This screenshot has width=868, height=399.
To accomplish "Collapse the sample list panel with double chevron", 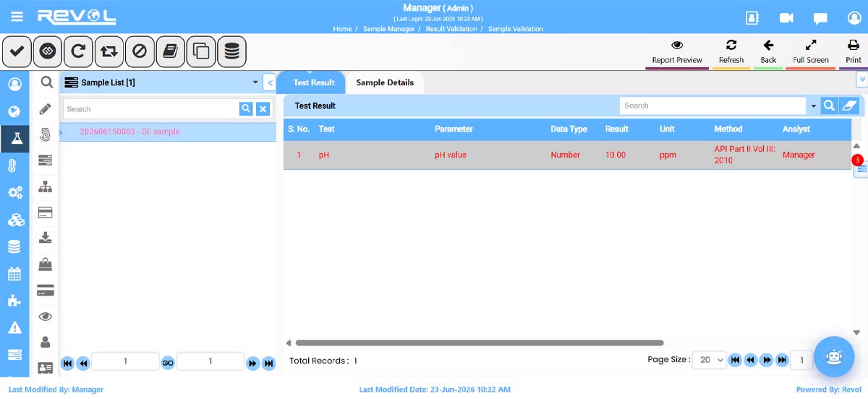I will (270, 82).
